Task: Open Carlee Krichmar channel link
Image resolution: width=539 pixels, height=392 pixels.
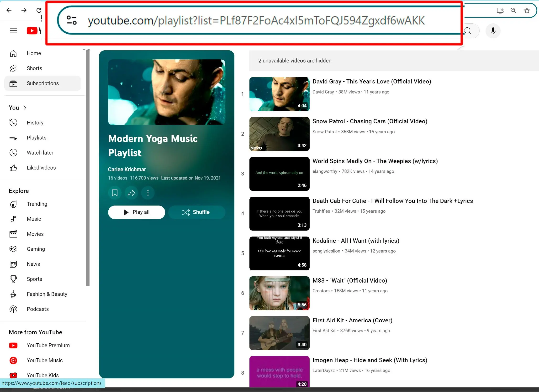Action: (x=127, y=169)
